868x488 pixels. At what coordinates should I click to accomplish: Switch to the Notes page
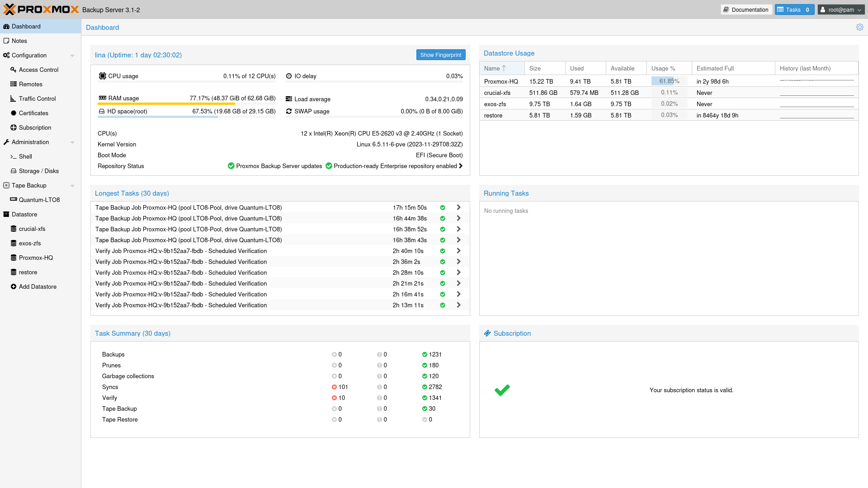[x=19, y=41]
